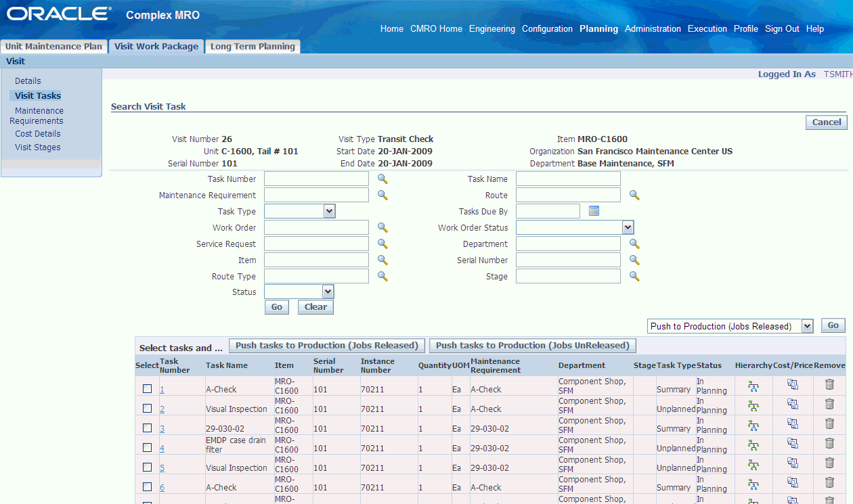Remove task 5 with trash icon
Viewport: 853px width, 504px height.
[829, 463]
